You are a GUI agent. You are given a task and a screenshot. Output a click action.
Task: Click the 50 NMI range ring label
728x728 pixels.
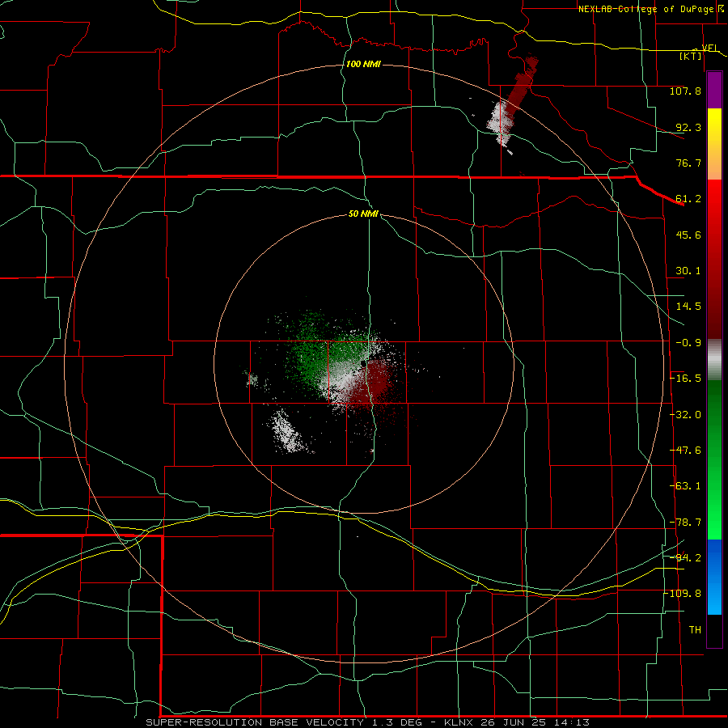coord(363,214)
